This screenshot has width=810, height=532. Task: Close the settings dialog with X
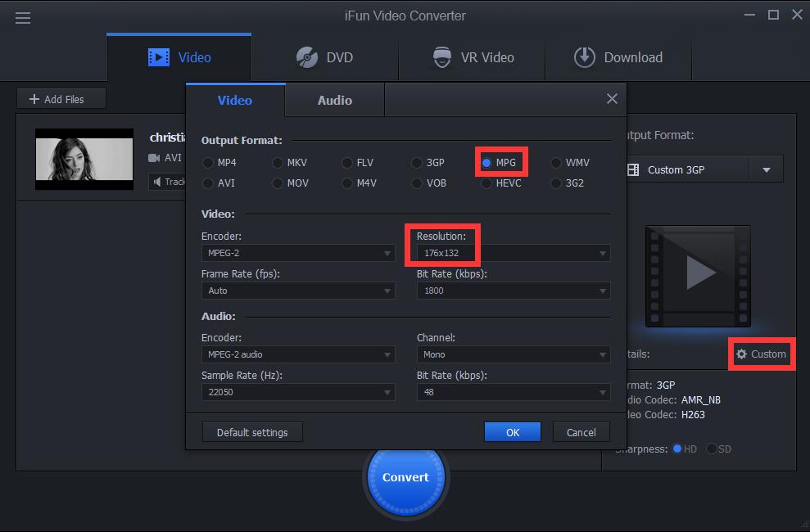click(612, 98)
